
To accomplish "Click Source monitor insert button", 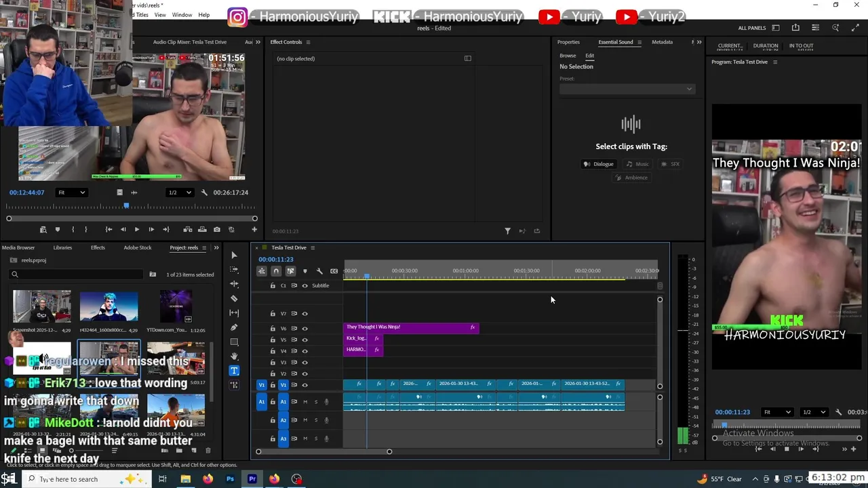I will point(188,230).
